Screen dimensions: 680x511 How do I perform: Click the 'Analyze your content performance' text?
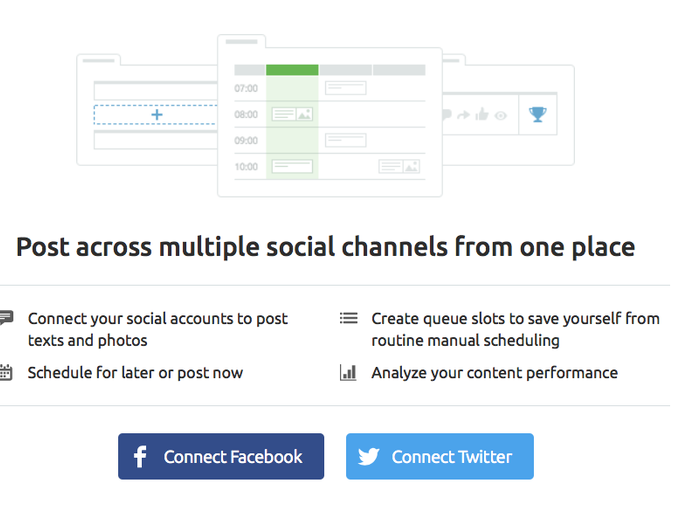[x=494, y=373]
